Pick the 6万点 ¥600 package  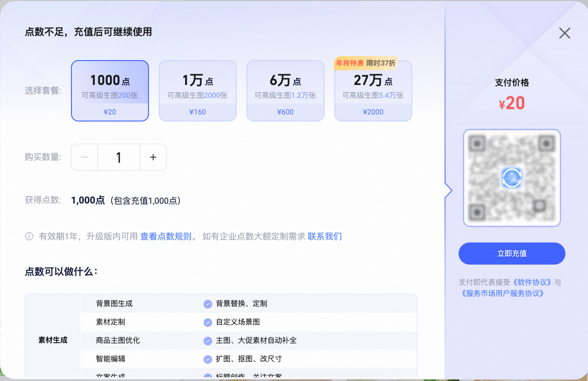point(285,91)
